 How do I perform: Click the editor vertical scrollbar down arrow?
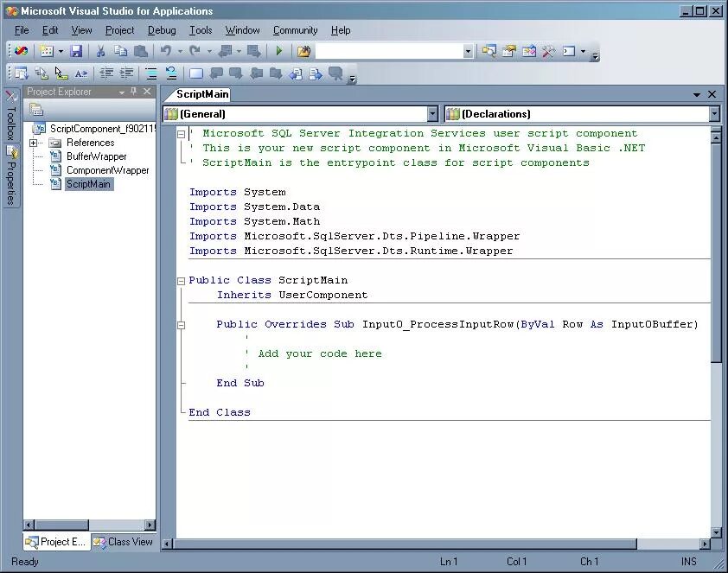(x=716, y=532)
